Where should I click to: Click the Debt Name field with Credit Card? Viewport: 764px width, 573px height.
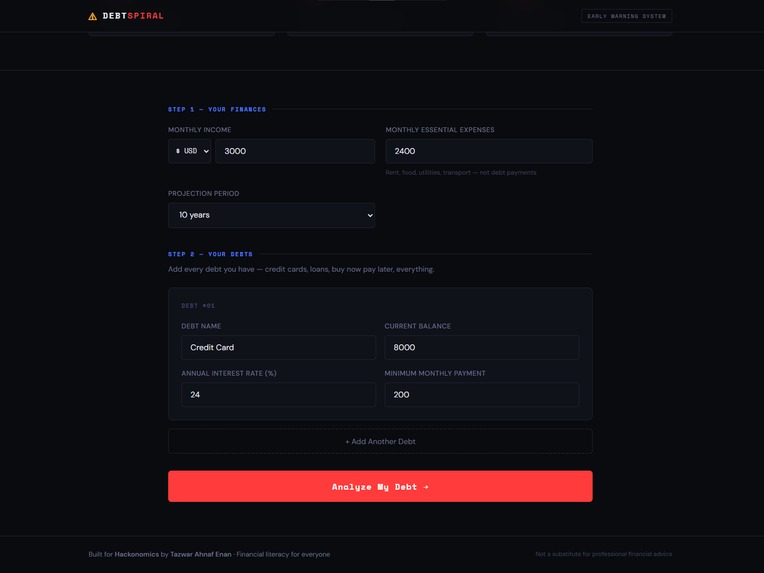click(278, 347)
